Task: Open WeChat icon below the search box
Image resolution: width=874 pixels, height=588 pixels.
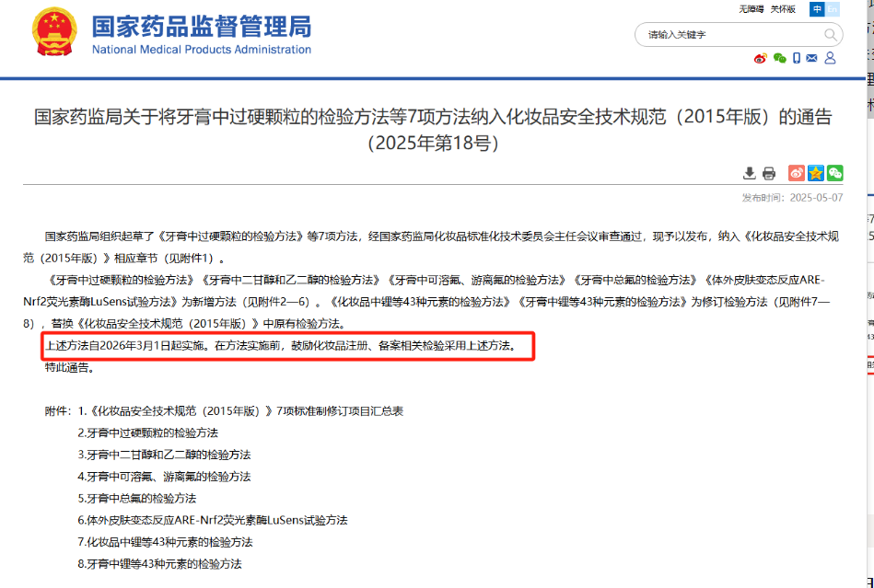Action: pyautogui.click(x=779, y=59)
